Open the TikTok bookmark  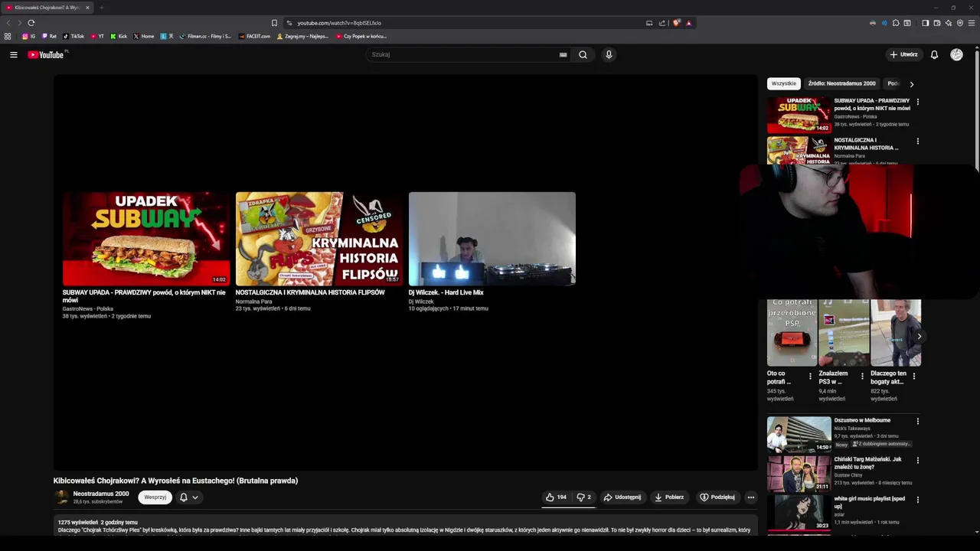[x=73, y=36]
